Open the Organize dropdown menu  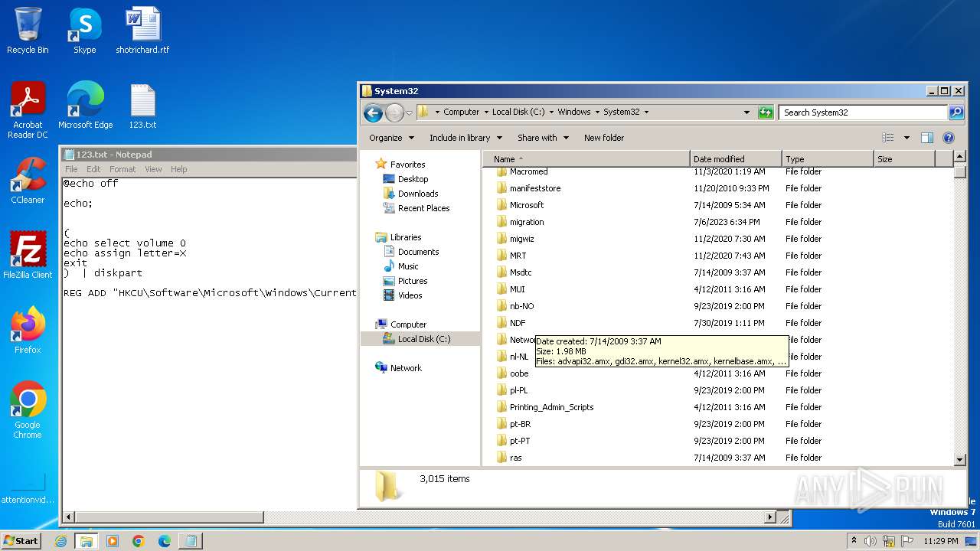(x=391, y=138)
